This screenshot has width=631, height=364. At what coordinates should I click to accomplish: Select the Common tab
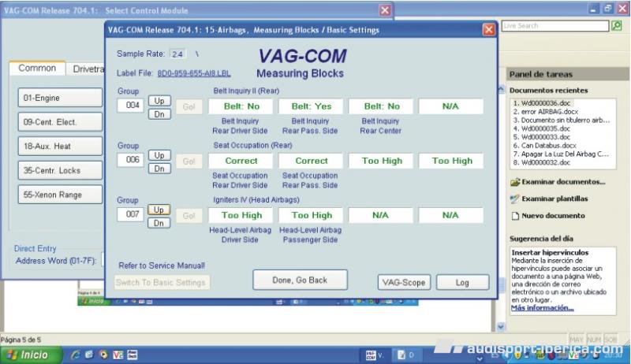pos(37,69)
